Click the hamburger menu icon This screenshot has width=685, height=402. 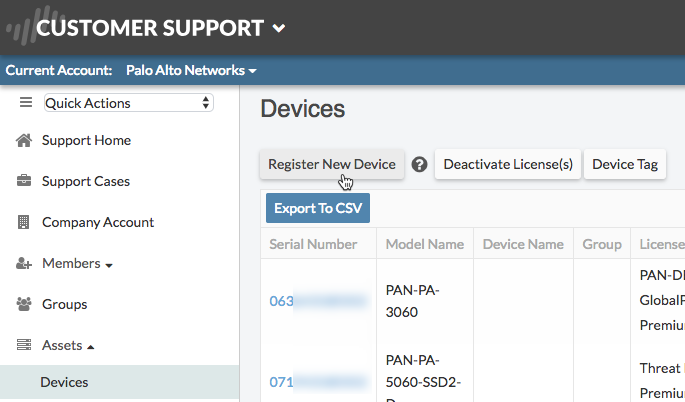tap(26, 102)
